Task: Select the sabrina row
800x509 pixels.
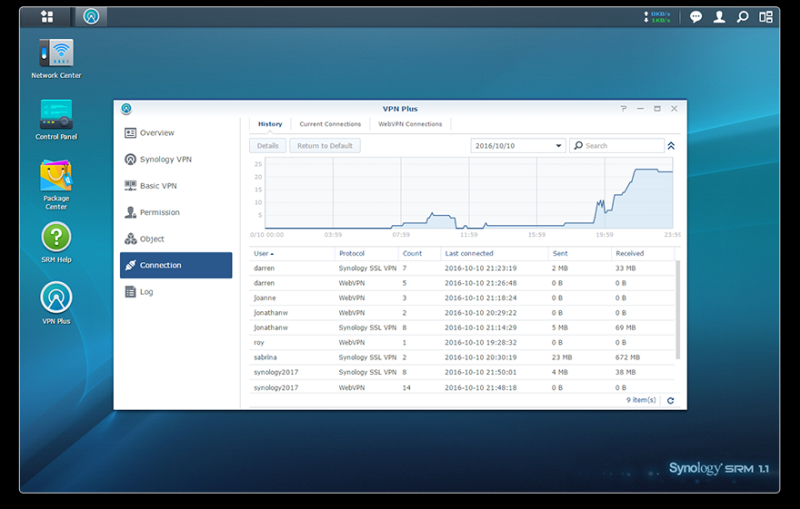Action: pyautogui.click(x=462, y=358)
